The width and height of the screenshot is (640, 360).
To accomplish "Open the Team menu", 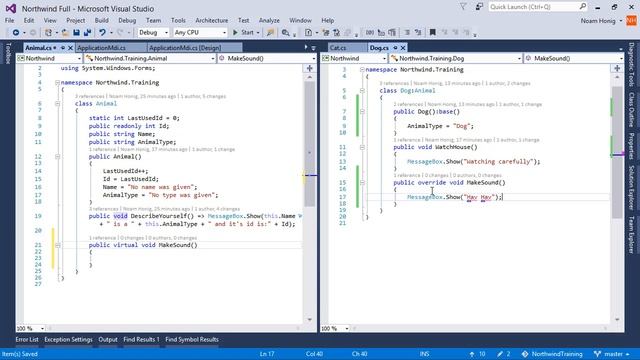I will [153, 20].
